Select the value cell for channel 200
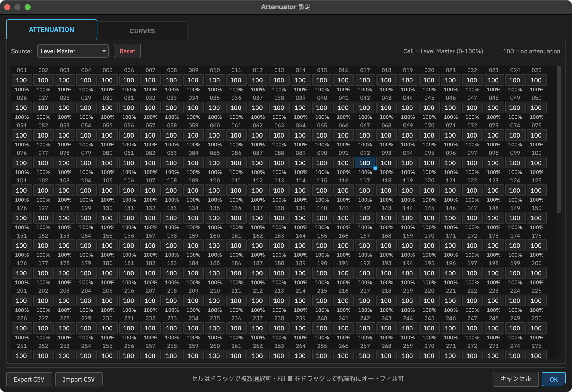This screenshot has width=572, height=392. (537, 273)
